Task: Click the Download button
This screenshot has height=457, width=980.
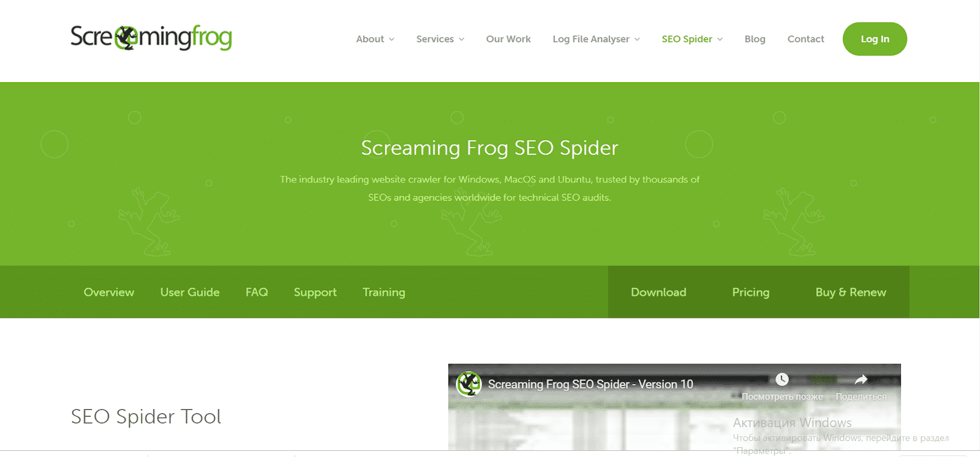Action: click(x=658, y=292)
